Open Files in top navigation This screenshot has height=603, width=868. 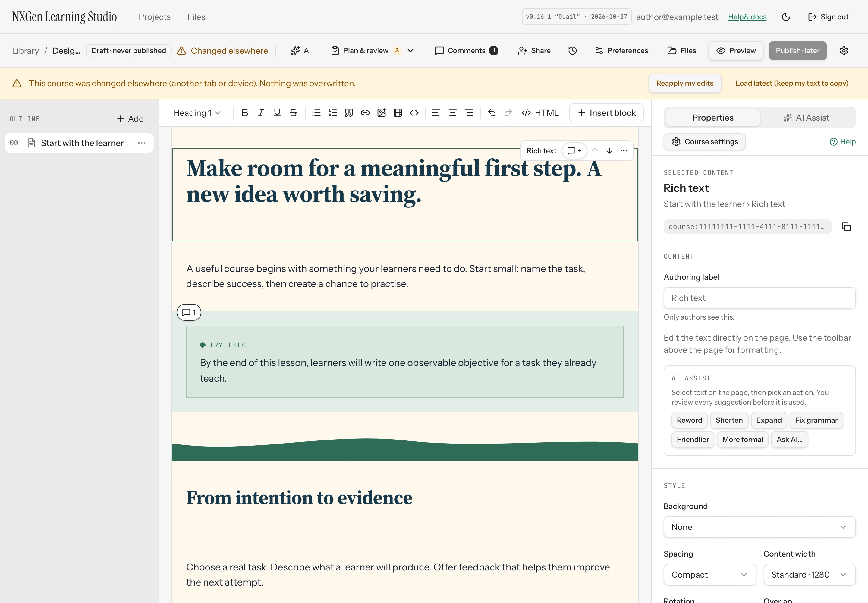(x=197, y=17)
